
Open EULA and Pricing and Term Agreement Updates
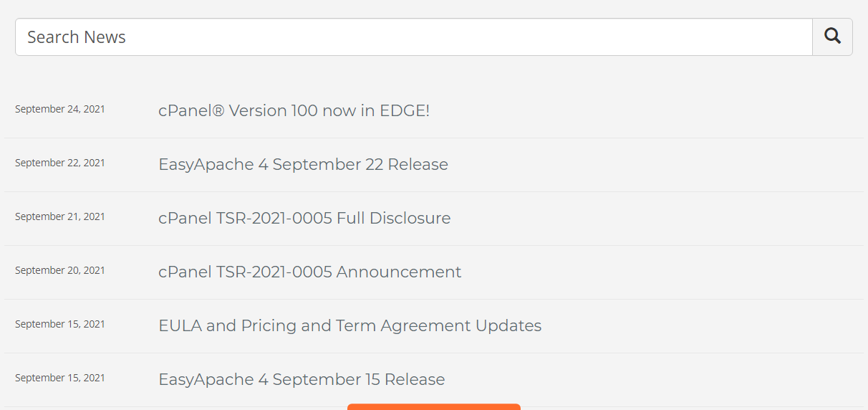[349, 326]
